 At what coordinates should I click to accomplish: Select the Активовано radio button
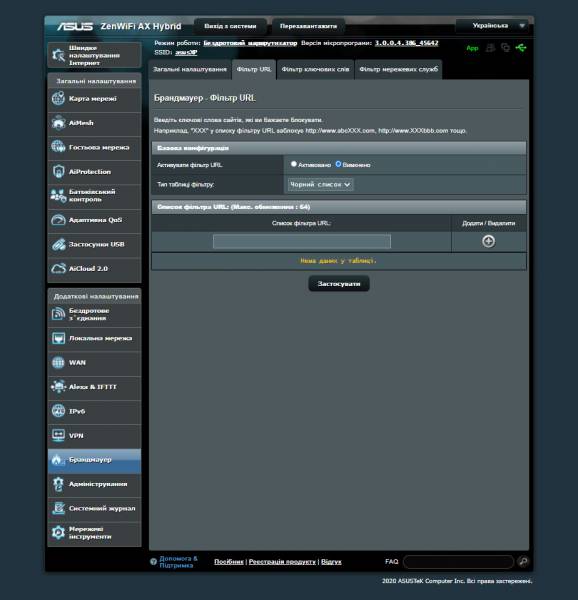coord(293,164)
